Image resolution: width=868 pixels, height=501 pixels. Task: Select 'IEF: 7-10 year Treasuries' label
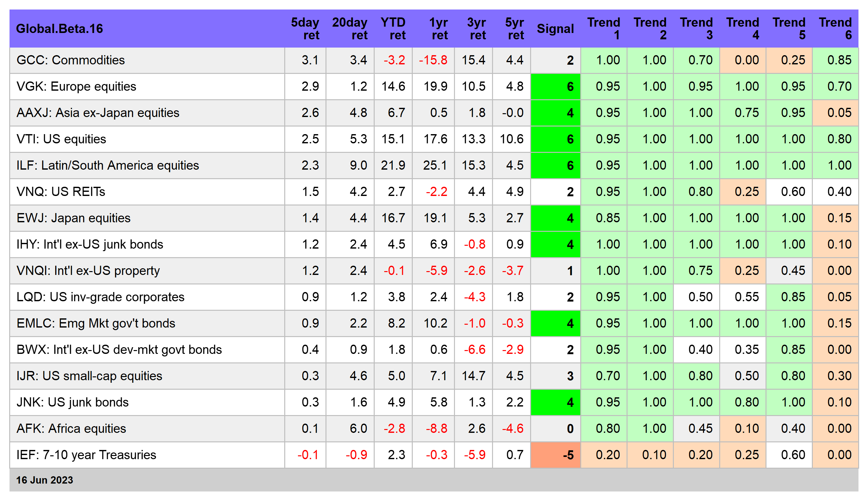click(x=86, y=455)
